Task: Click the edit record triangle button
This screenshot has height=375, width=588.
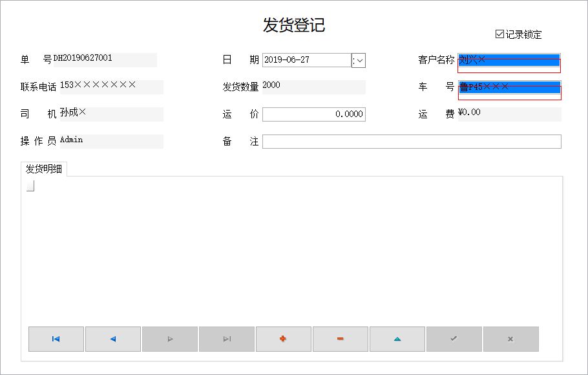Action: (397, 339)
